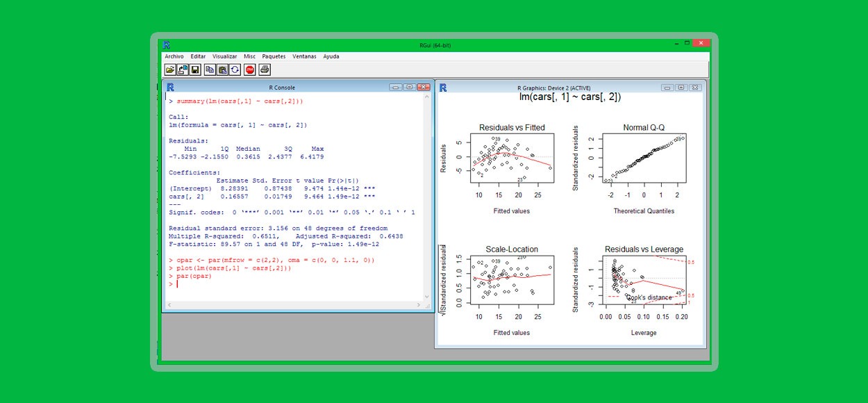
Task: Click the 'summary(lm(cars[,1] ~ cars[,2]))' command line
Action: [x=236, y=101]
